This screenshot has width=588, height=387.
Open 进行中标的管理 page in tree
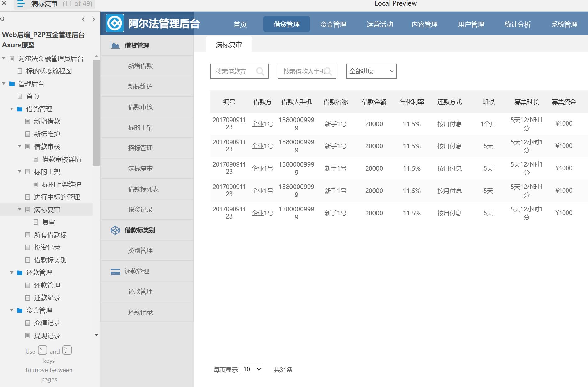click(57, 197)
